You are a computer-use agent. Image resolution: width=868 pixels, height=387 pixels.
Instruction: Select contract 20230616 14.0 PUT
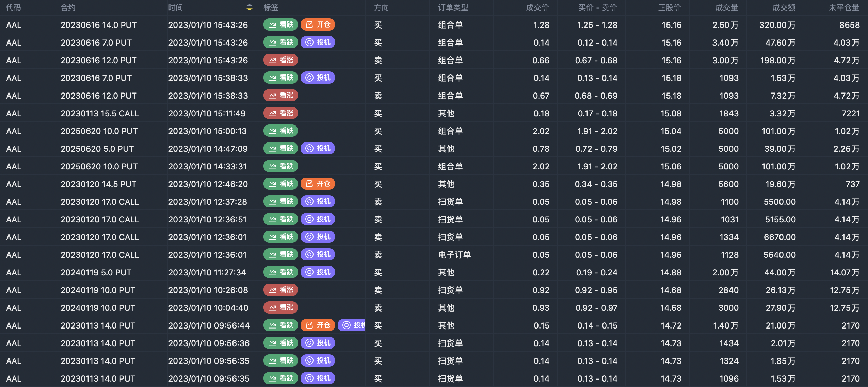pyautogui.click(x=99, y=25)
